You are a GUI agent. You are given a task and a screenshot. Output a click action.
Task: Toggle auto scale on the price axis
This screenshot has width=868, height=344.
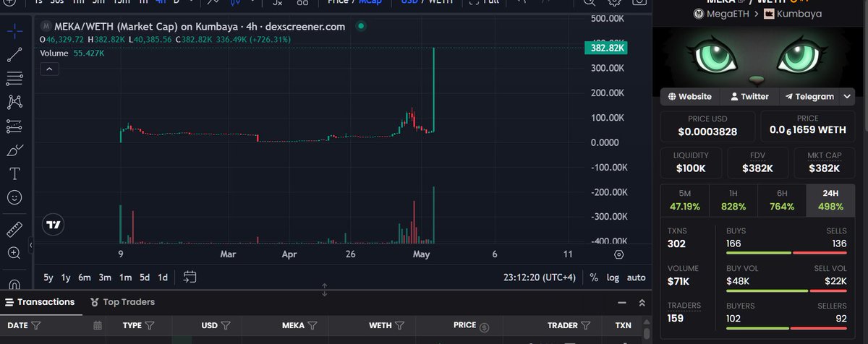click(x=636, y=277)
